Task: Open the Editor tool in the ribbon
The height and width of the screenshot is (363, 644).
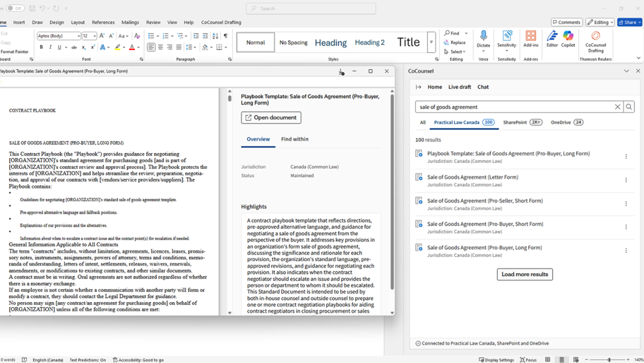Action: tap(552, 36)
